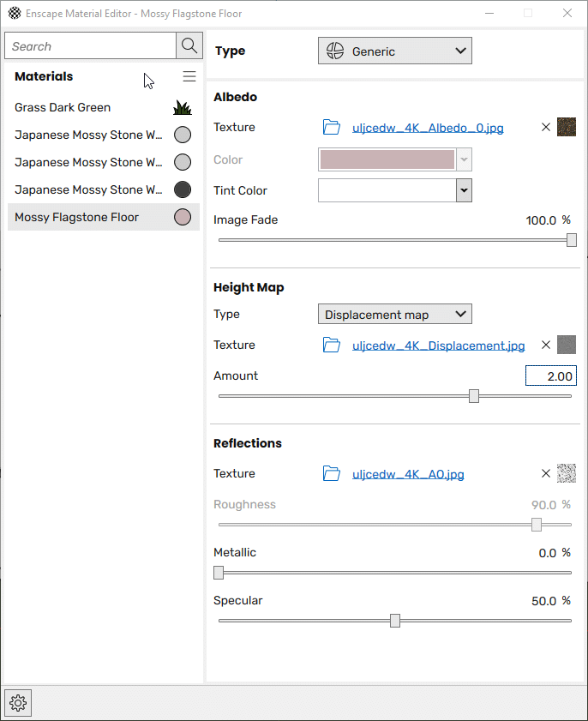The image size is (588, 721).
Task: Click the Albedo texture thumbnail preview
Action: point(567,128)
